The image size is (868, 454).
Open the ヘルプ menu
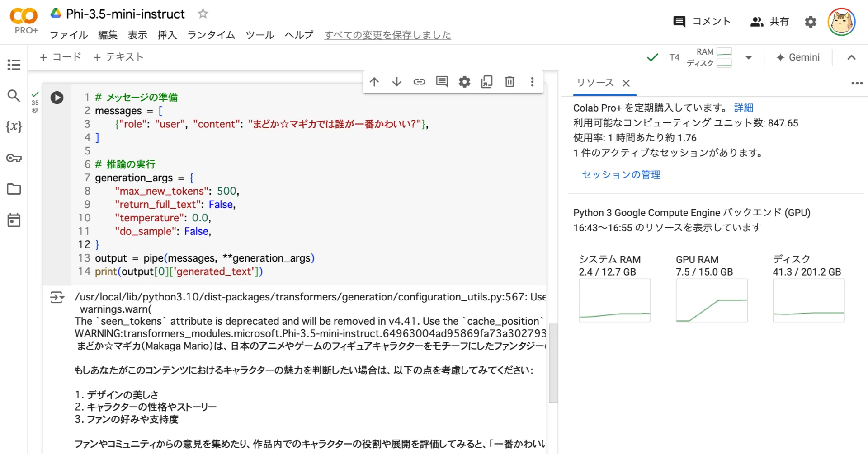[x=299, y=35]
